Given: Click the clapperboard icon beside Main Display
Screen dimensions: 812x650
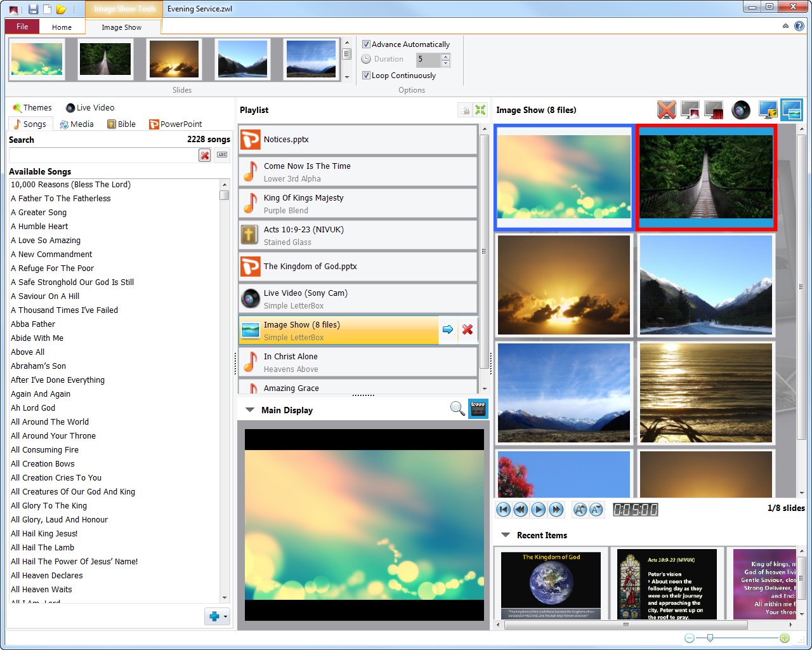Looking at the screenshot, I should pyautogui.click(x=478, y=409).
